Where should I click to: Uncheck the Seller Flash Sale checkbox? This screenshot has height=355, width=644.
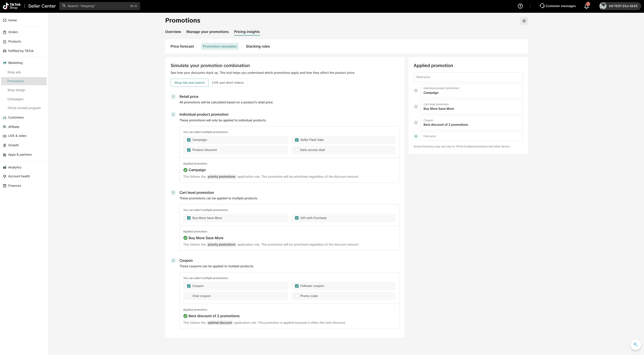coord(297,140)
